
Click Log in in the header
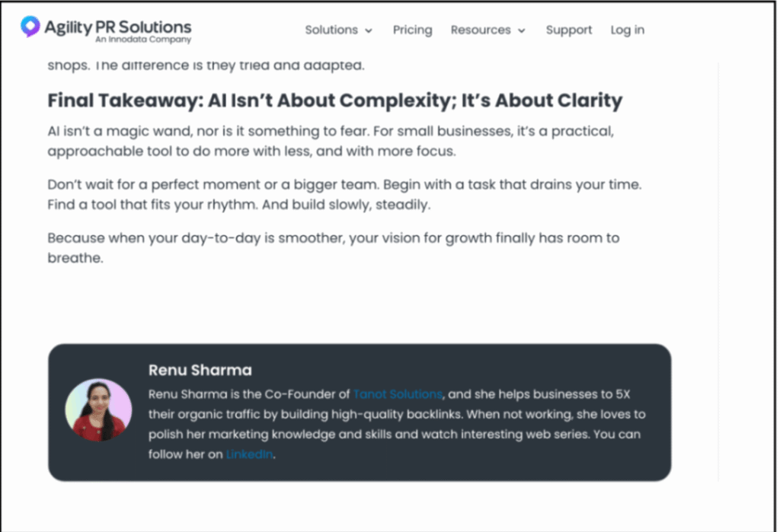(627, 30)
